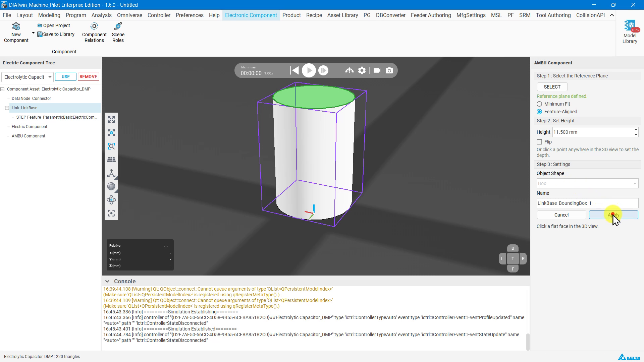This screenshot has height=362, width=644.
Task: Click the orbit view icon
Action: pos(111,200)
